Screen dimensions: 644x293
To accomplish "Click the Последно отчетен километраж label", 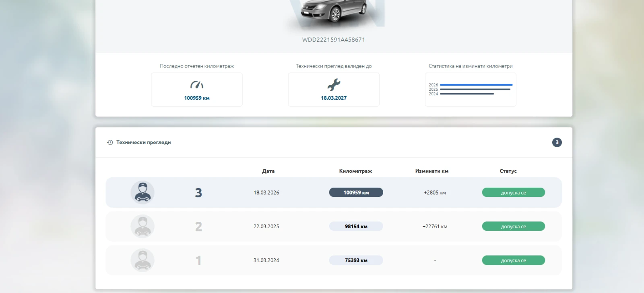I will click(x=197, y=66).
